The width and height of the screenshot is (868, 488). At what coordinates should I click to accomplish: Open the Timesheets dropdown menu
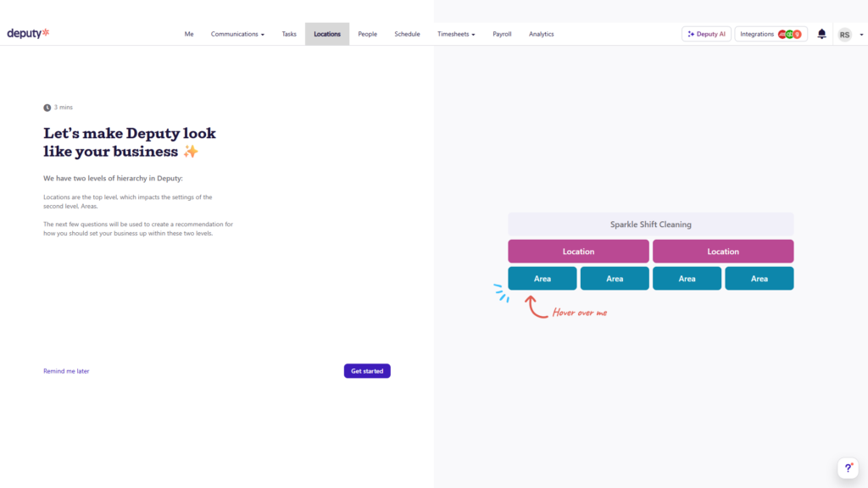coord(456,34)
